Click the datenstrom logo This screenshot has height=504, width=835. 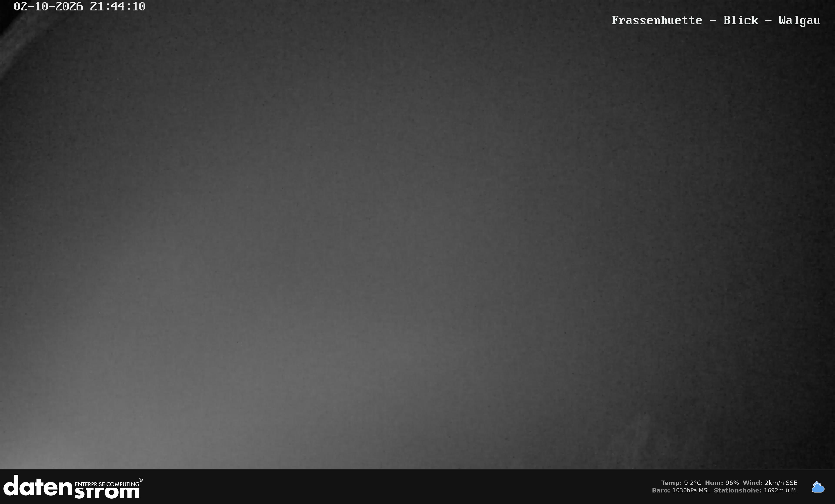coord(73,487)
